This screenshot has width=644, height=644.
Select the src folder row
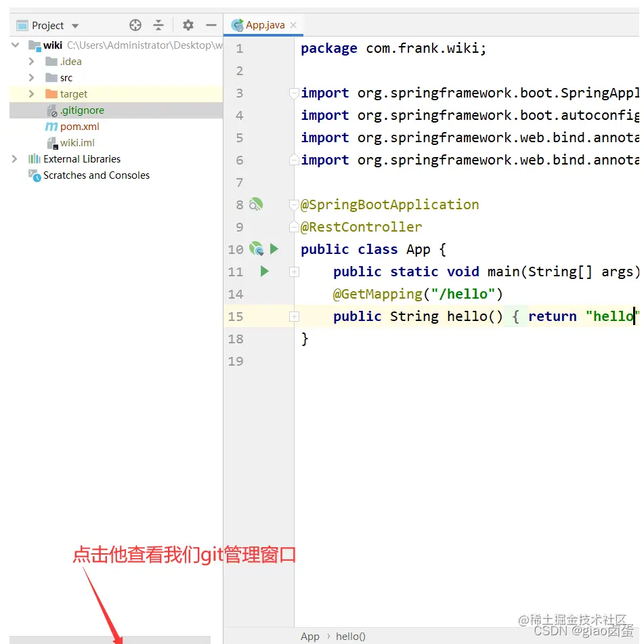pos(116,78)
